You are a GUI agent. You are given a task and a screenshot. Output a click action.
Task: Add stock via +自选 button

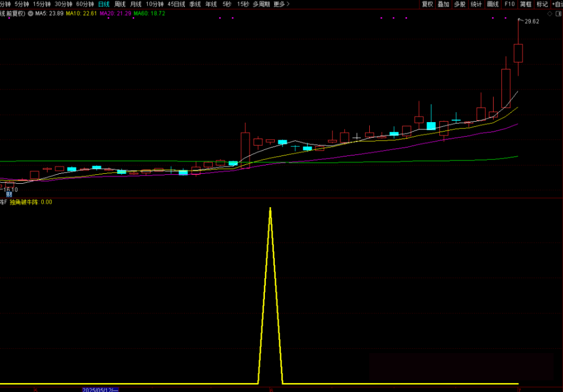(557, 4)
